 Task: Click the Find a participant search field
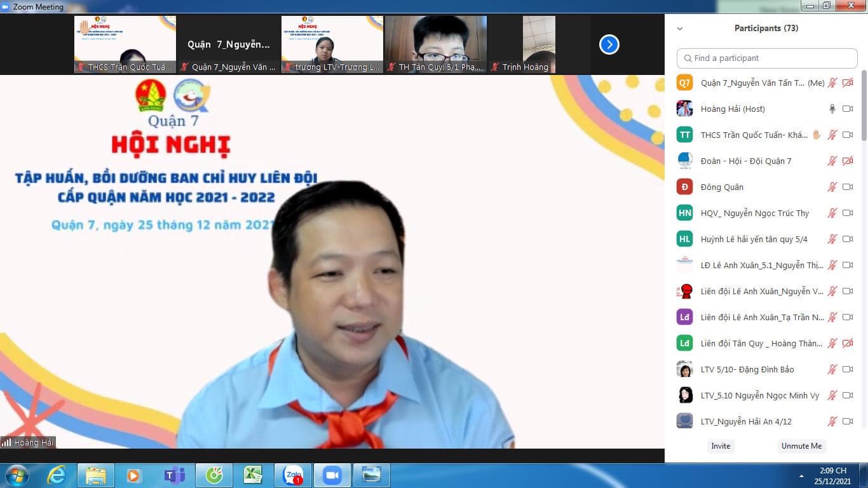[x=767, y=58]
